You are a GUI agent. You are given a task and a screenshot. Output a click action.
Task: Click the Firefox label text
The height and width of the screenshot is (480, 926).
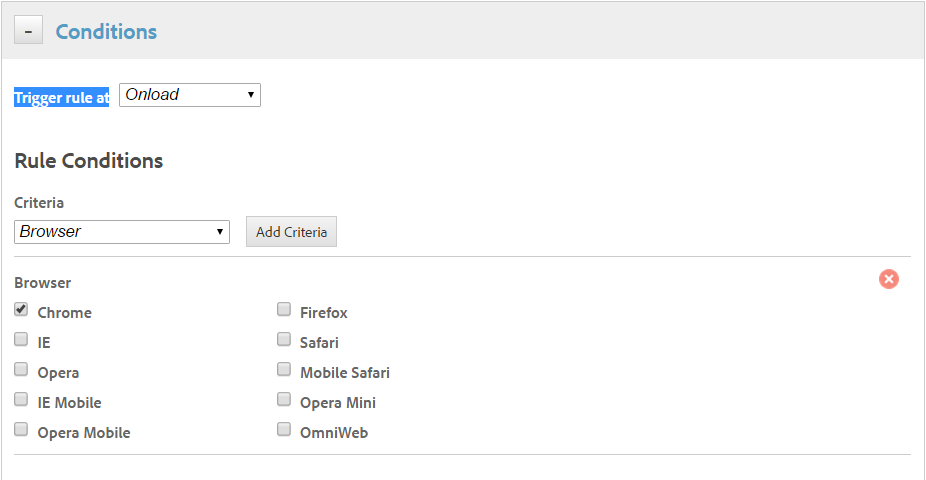tap(324, 313)
